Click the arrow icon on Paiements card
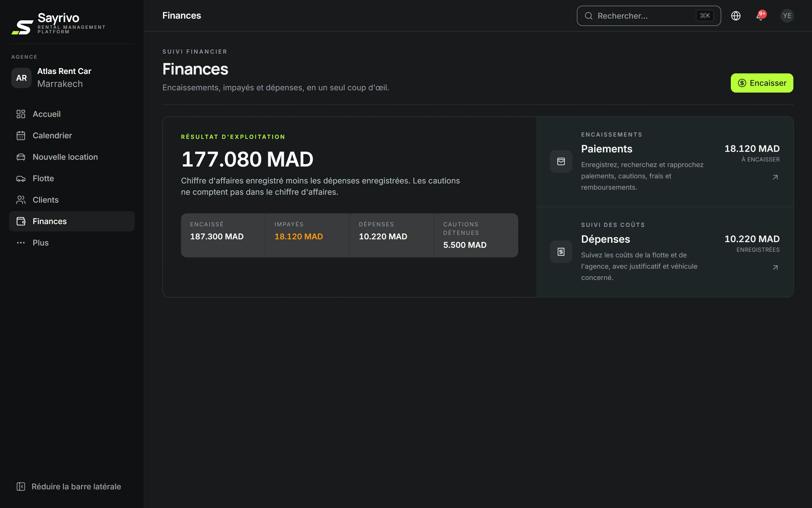812x508 pixels. (x=775, y=178)
